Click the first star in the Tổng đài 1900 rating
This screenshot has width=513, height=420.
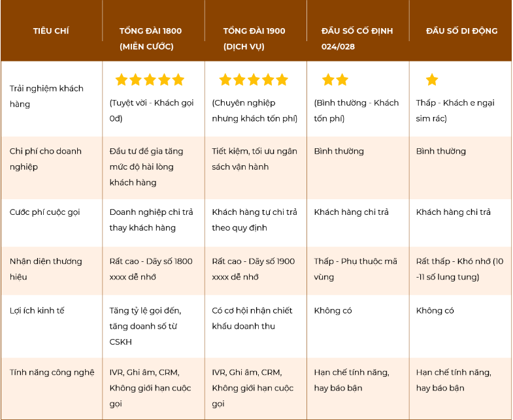click(x=225, y=80)
